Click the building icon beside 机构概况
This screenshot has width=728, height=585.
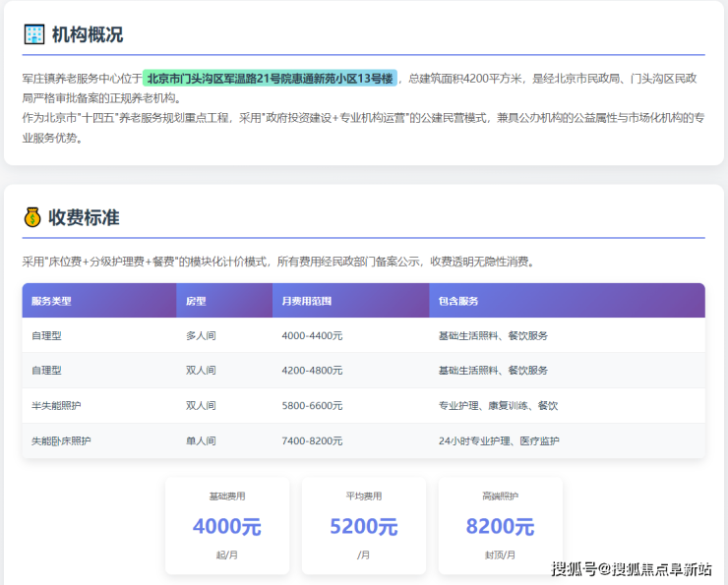tap(34, 34)
